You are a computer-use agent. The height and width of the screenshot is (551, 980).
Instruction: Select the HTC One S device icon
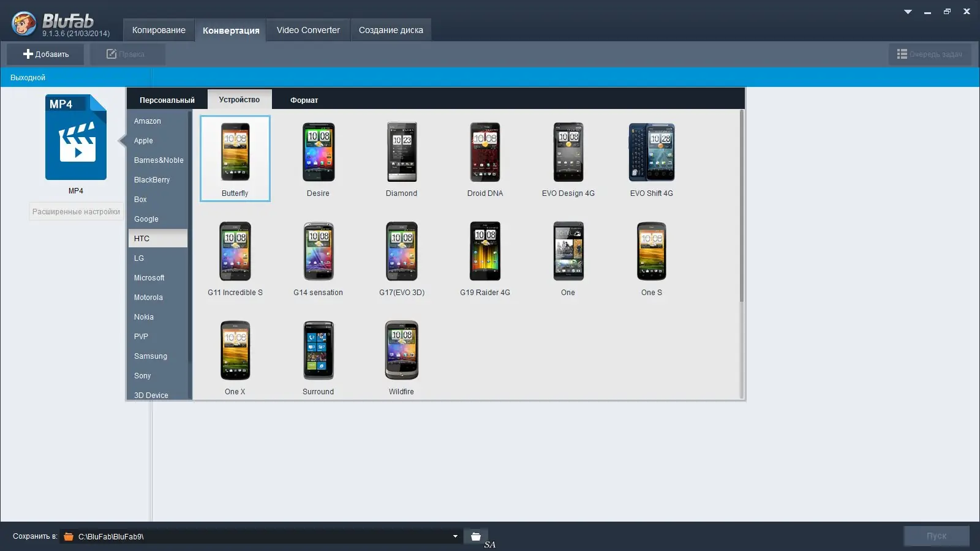(x=652, y=251)
